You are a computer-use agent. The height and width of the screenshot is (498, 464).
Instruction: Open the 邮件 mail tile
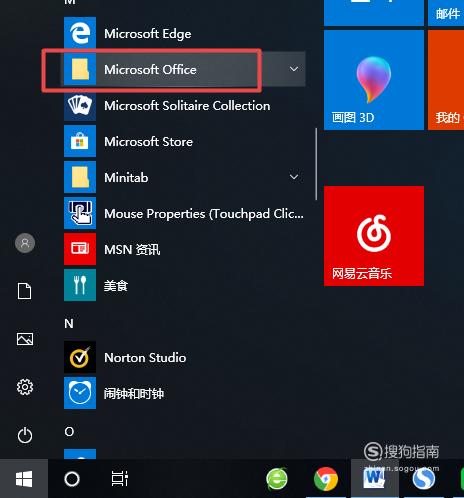(446, 13)
